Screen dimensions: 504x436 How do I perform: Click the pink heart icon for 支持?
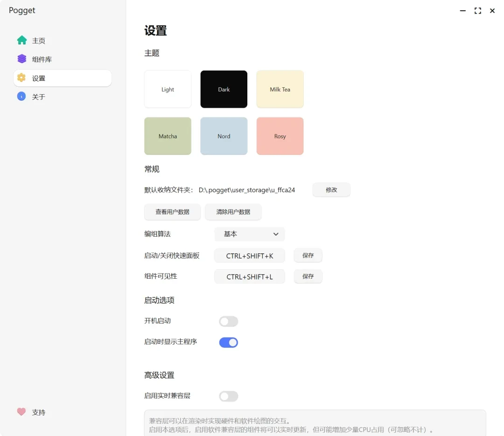pyautogui.click(x=21, y=412)
